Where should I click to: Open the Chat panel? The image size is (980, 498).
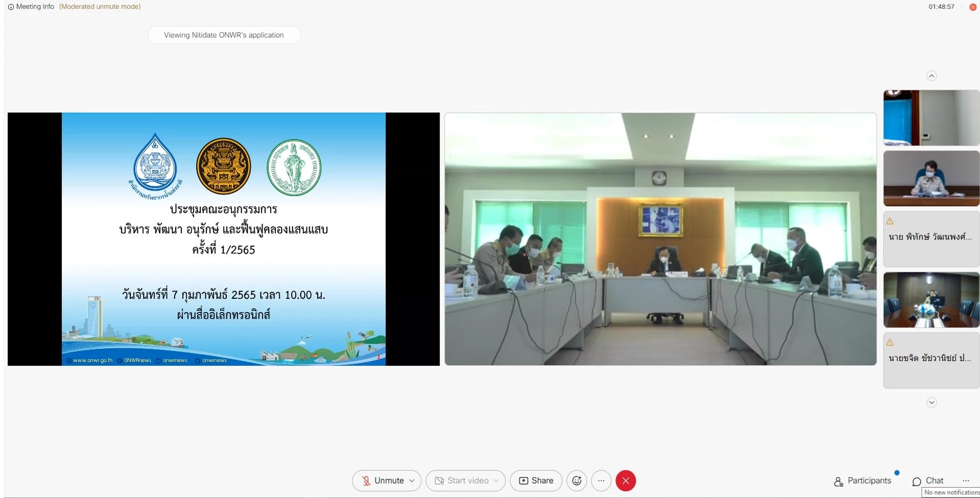click(x=928, y=481)
